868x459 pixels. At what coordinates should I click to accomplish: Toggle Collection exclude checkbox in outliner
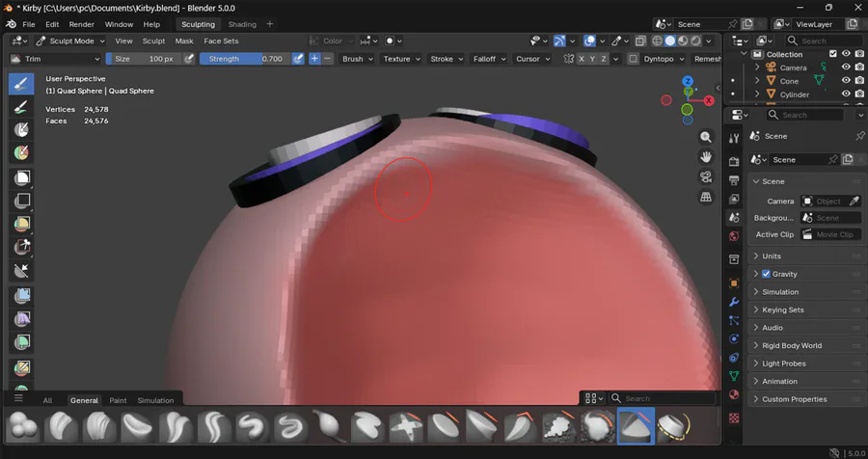[x=833, y=54]
